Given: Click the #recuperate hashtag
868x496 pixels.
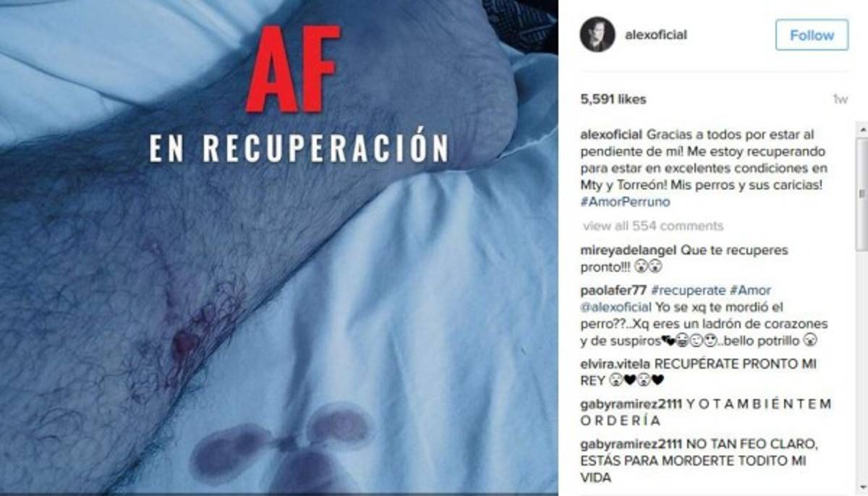Looking at the screenshot, I should click(x=688, y=291).
